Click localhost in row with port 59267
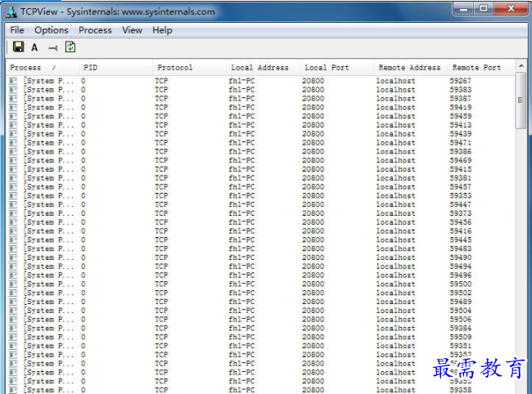The image size is (532, 394). 395,81
